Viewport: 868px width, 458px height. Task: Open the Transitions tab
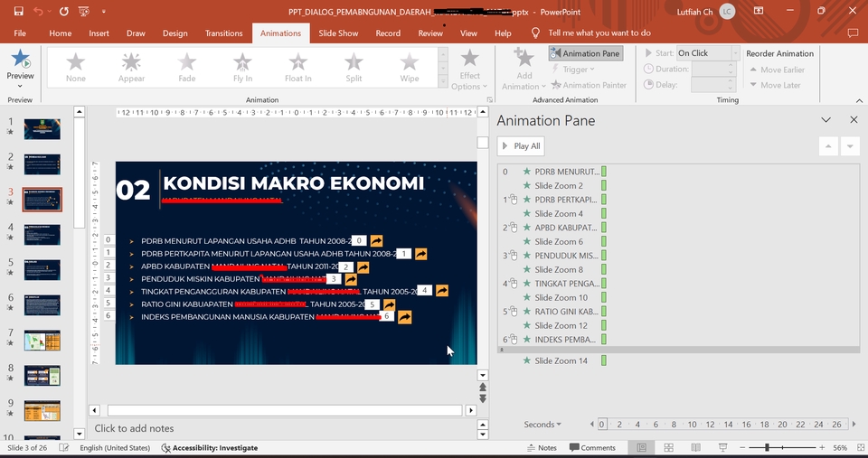coord(223,33)
